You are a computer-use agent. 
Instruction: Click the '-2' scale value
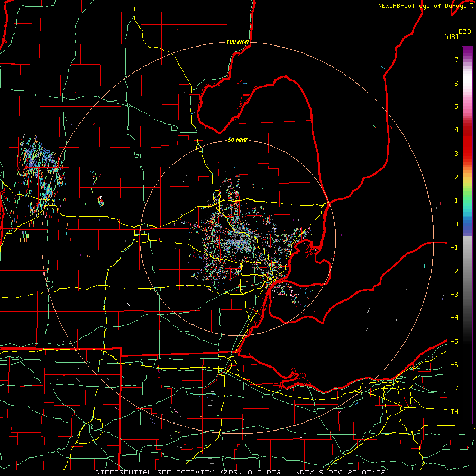tap(454, 271)
